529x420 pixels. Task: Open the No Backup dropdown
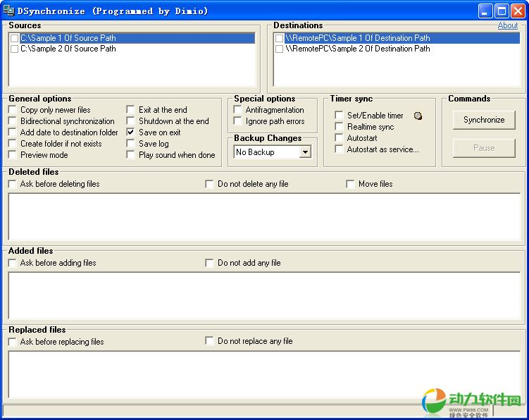click(305, 152)
